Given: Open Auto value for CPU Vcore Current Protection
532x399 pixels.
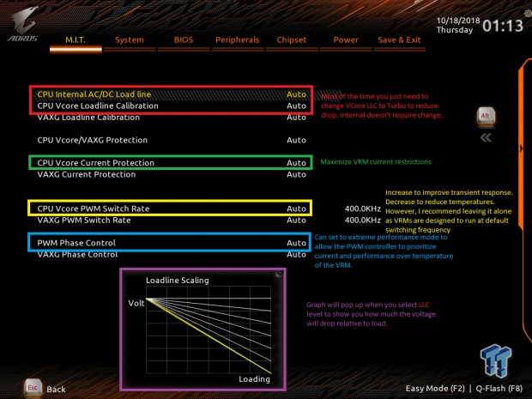Looking at the screenshot, I should click(x=296, y=163).
